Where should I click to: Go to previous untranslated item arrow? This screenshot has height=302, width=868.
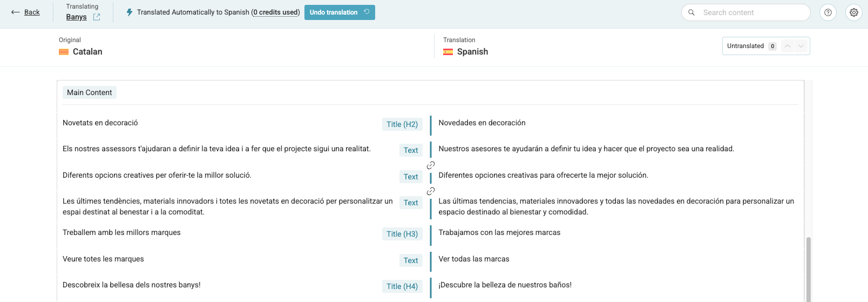tap(788, 46)
